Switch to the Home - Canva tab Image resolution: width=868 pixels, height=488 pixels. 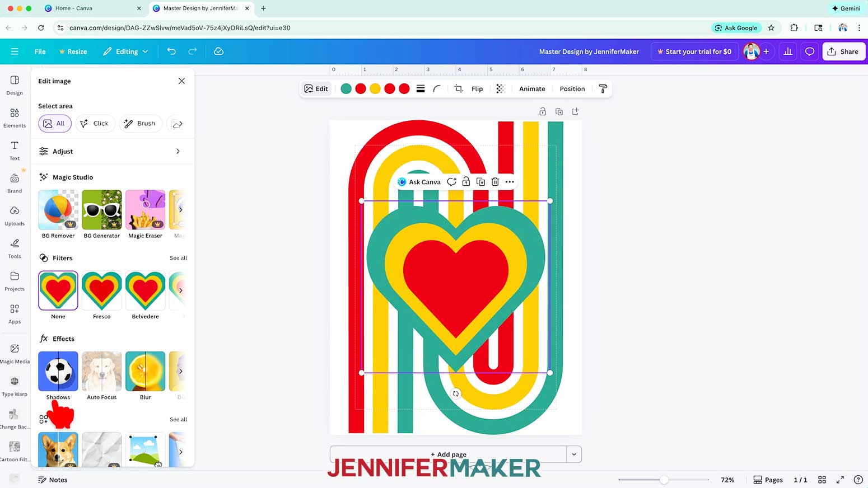(74, 8)
